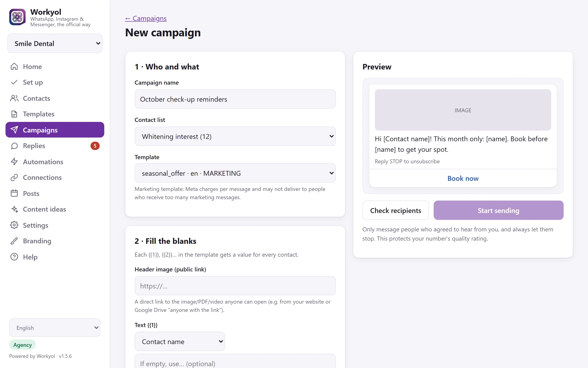Open Home via its house icon
The height and width of the screenshot is (368, 588).
click(x=14, y=66)
